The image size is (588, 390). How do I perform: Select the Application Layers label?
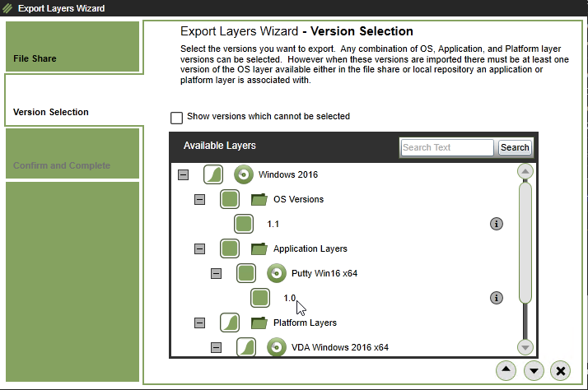click(310, 248)
